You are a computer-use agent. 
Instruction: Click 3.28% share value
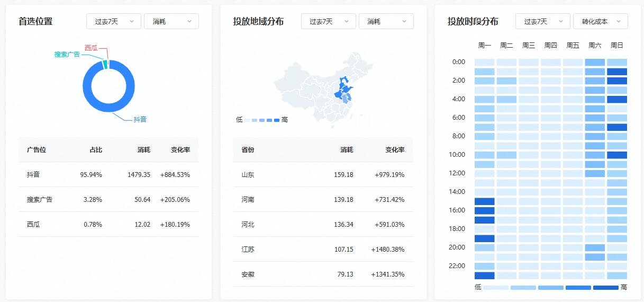click(93, 199)
